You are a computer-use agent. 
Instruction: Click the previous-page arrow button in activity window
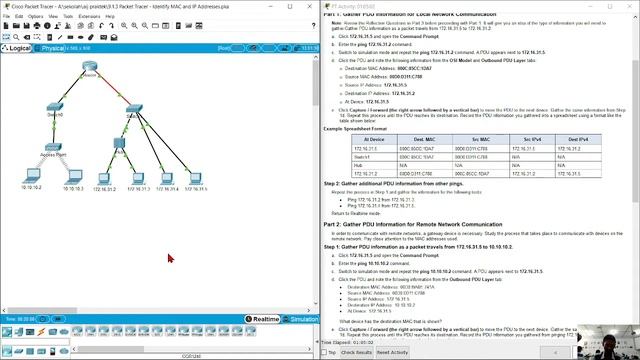555,352
